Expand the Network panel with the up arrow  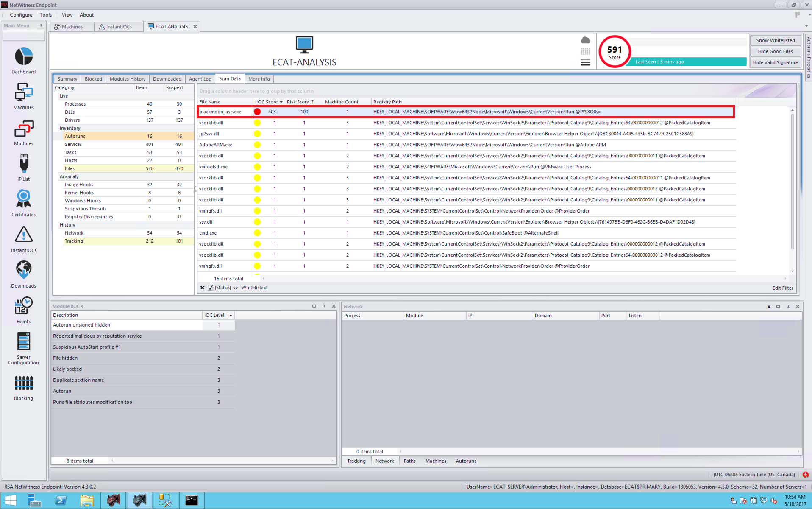click(769, 307)
